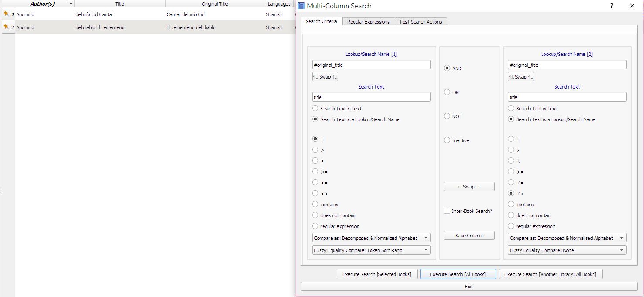Open the Post-Search Actions tab
The width and height of the screenshot is (644, 297).
[421, 22]
